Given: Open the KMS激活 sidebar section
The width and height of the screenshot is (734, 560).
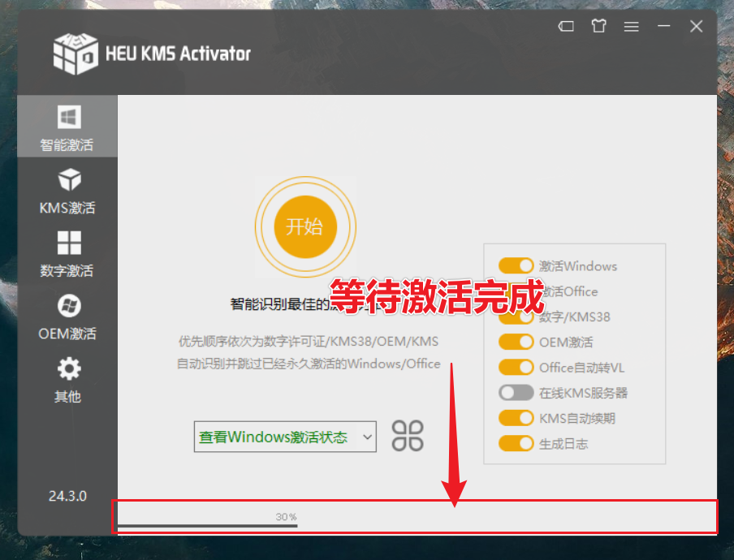Looking at the screenshot, I should (x=67, y=191).
